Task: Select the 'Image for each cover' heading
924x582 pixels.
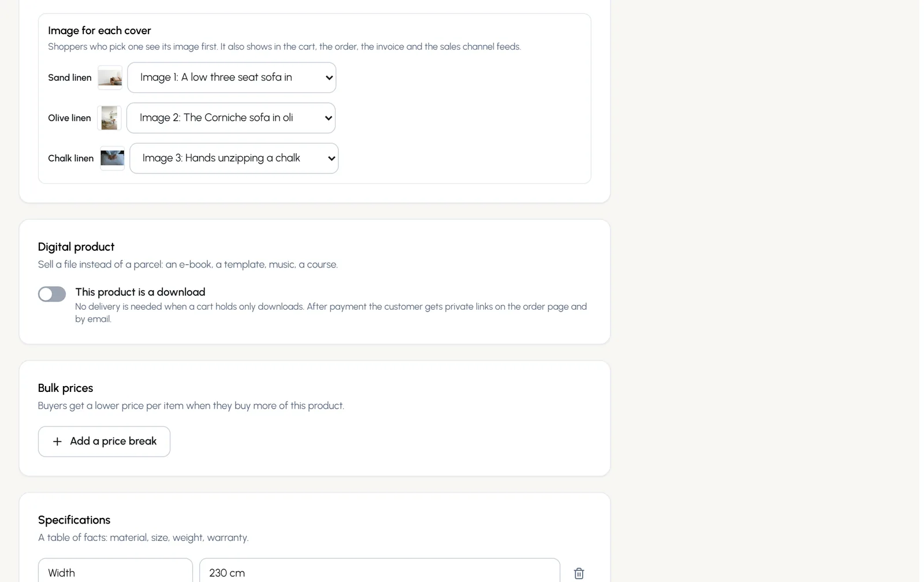Action: (x=99, y=31)
